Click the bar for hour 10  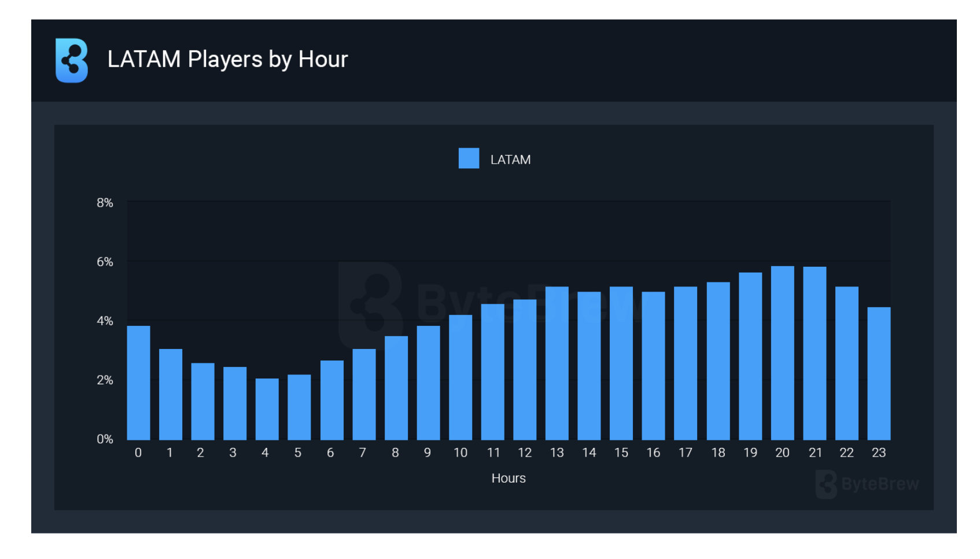460,377
